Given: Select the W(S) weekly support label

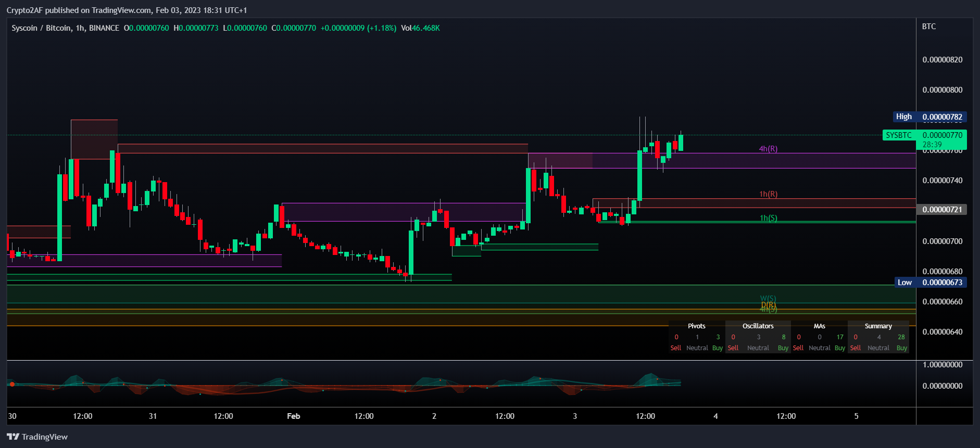Looking at the screenshot, I should pos(768,299).
